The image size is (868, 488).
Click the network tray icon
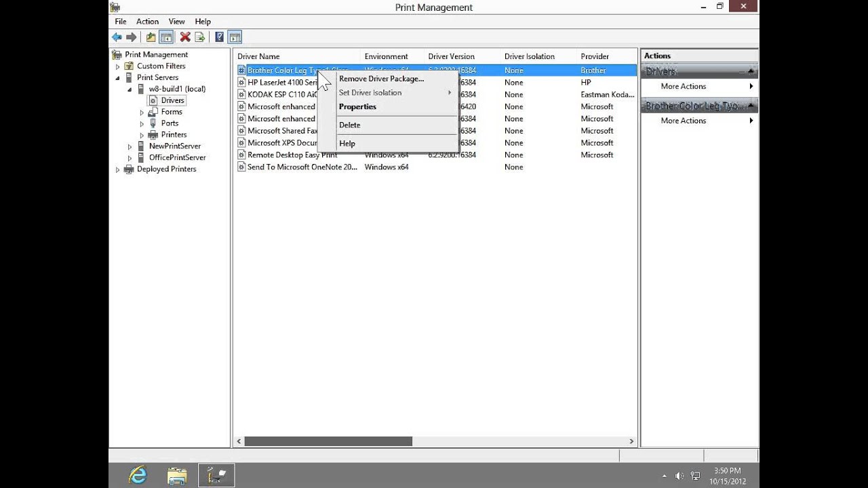point(695,476)
